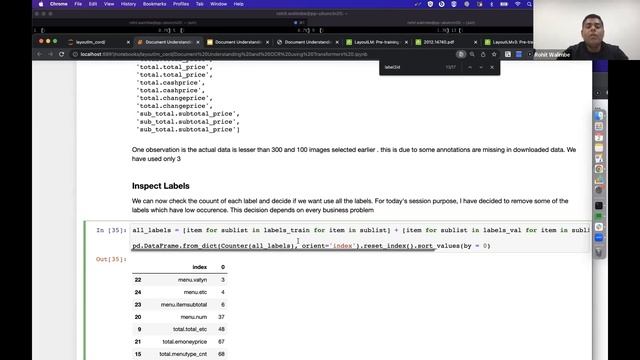The height and width of the screenshot is (360, 640).
Task: Click the 'index' column header
Action: coord(200,267)
